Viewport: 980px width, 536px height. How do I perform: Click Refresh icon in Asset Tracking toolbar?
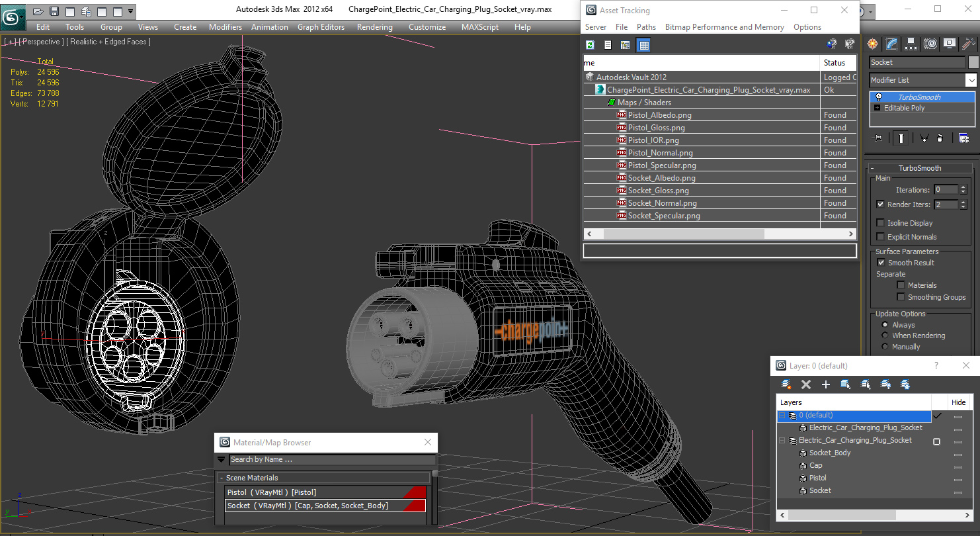click(590, 45)
